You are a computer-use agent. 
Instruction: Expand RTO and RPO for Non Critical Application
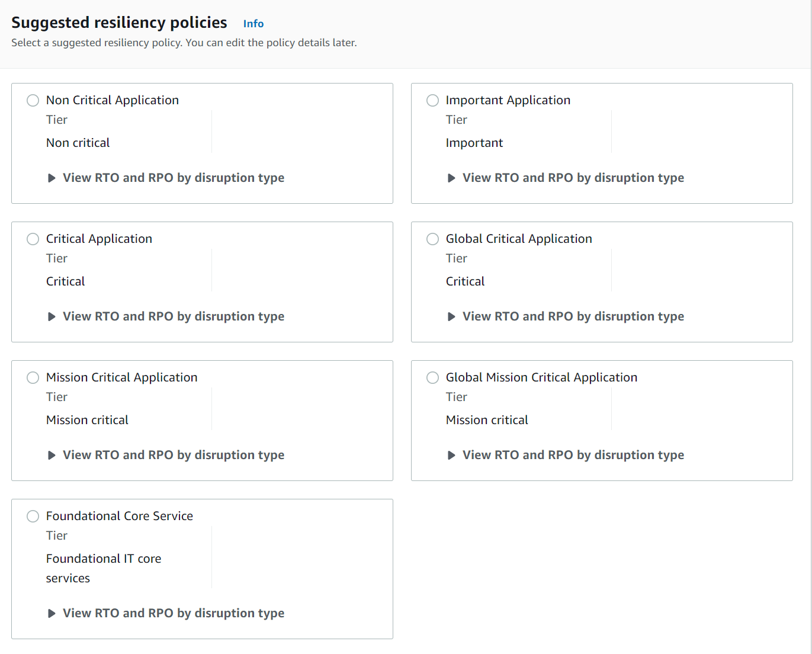coord(52,178)
